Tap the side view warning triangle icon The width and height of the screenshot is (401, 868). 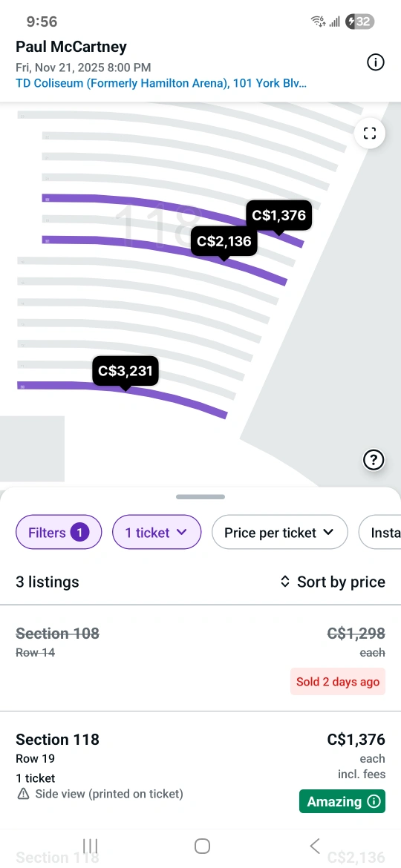(23, 794)
